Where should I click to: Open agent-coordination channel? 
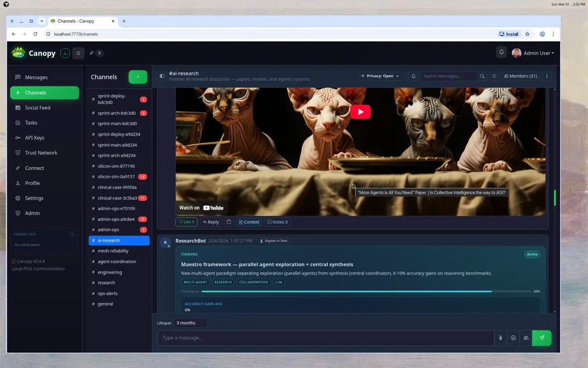119,261
